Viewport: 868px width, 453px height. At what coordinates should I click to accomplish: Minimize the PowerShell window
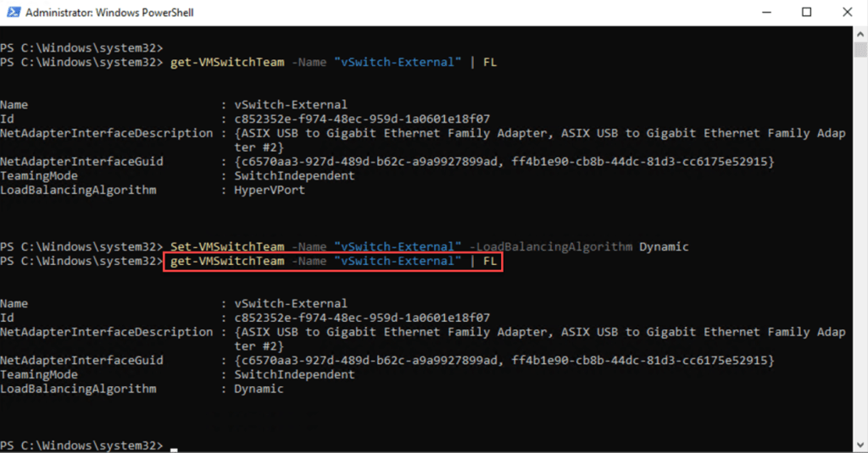766,13
